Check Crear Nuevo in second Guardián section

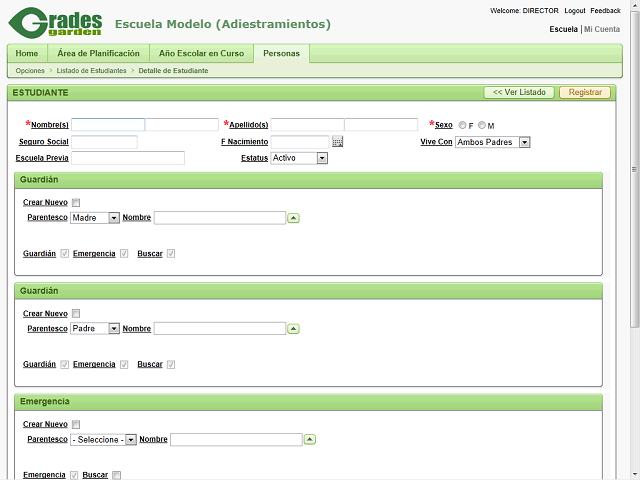pyautogui.click(x=76, y=313)
